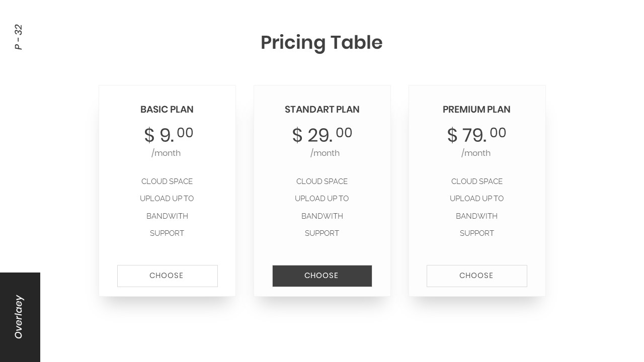Select the STANDART PLAN title
Viewport: 644px width, 362px height.
(x=322, y=110)
